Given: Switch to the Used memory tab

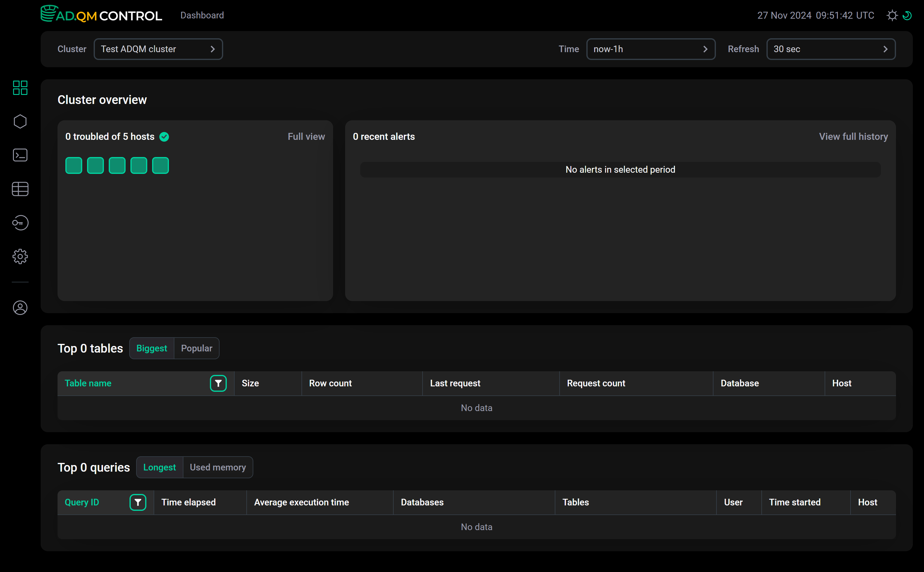Looking at the screenshot, I should click(217, 467).
